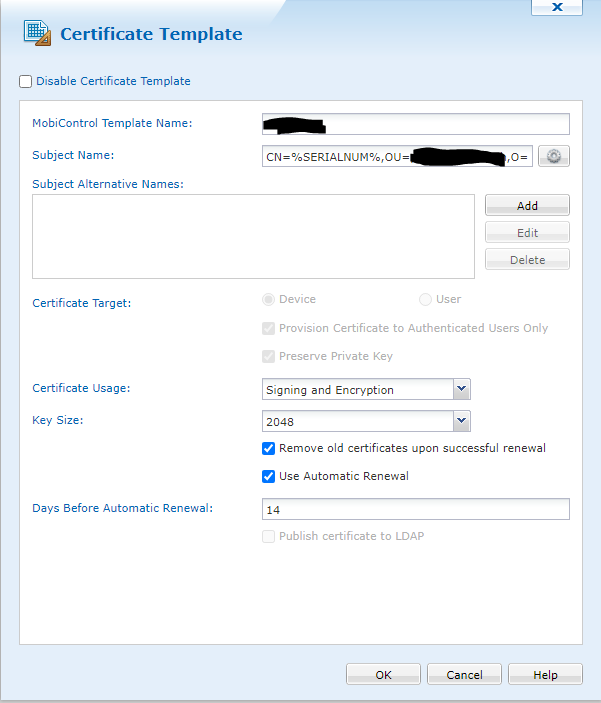Click the gear icon beside Subject Name
Screen dimensions: 601x703
[x=553, y=156]
